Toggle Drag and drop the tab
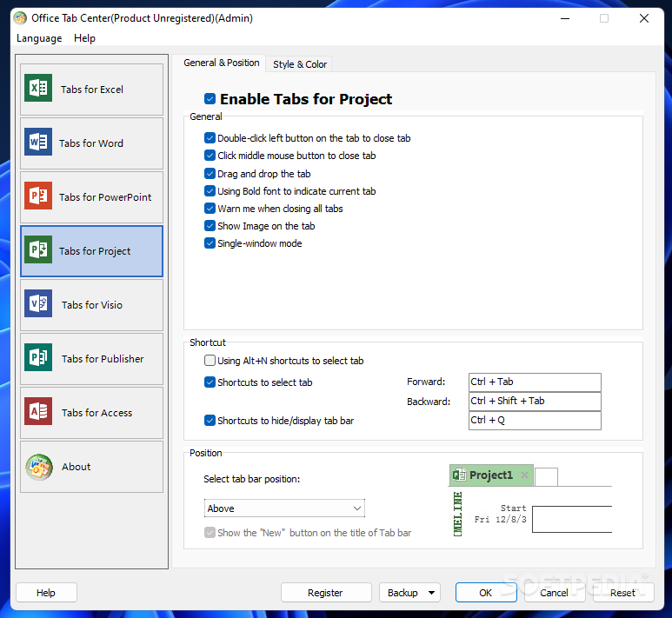This screenshot has width=672, height=618. tap(210, 174)
